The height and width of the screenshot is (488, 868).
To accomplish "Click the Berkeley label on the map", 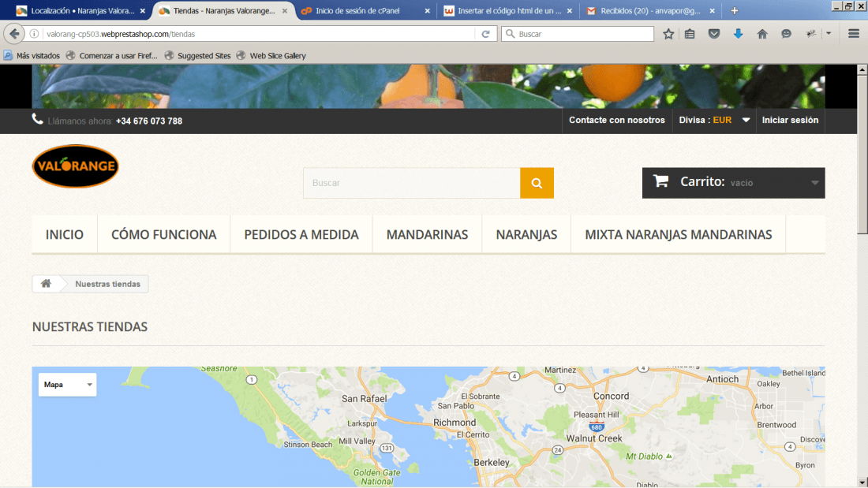I will 492,463.
